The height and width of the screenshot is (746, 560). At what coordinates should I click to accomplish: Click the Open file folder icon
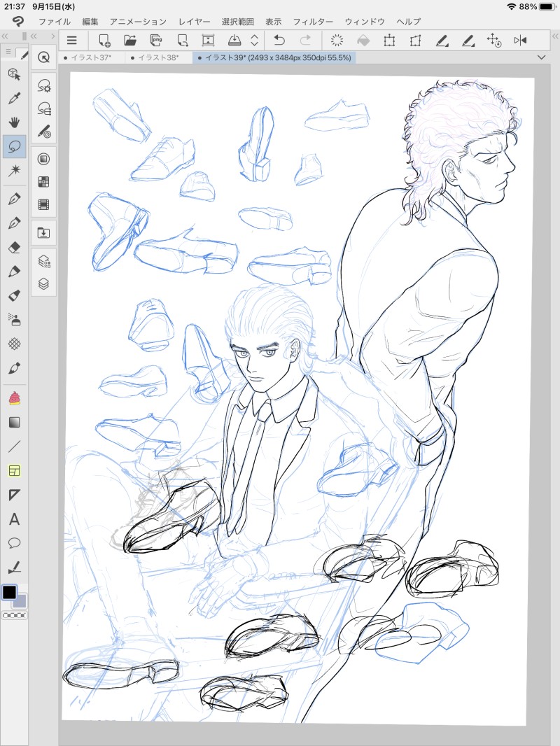pyautogui.click(x=130, y=41)
